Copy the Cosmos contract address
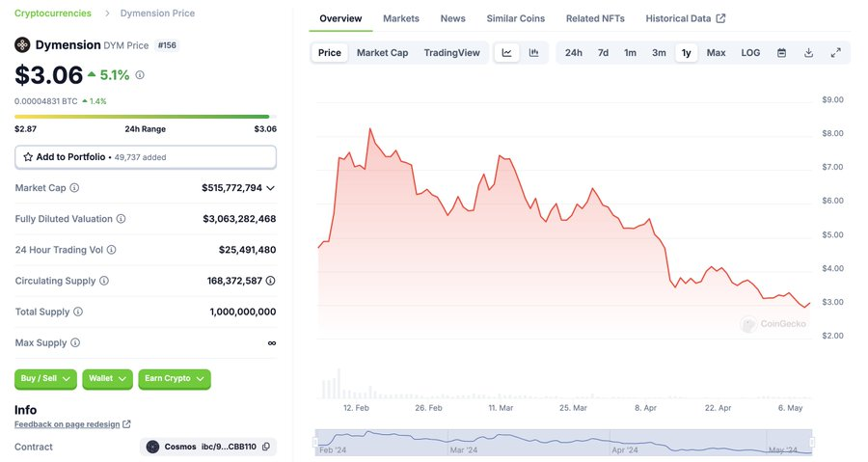The image size is (868, 462). tap(268, 447)
